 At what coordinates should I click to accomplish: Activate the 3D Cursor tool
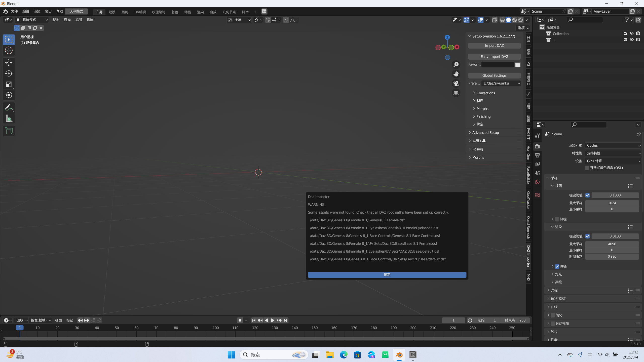pyautogui.click(x=9, y=50)
